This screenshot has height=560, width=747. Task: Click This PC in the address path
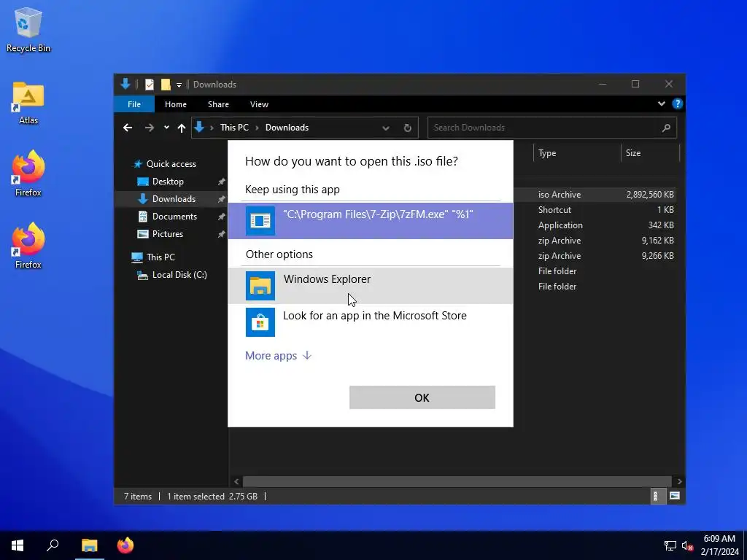[234, 128]
